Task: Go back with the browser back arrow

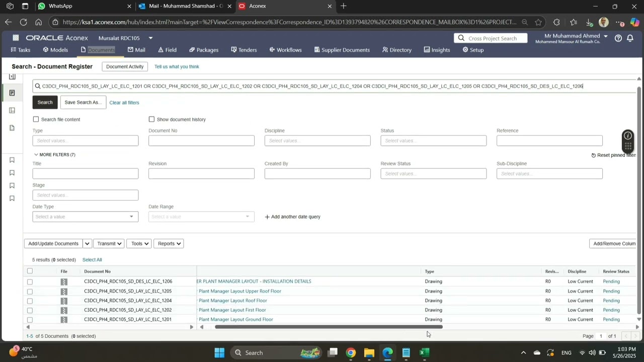Action: (x=8, y=22)
